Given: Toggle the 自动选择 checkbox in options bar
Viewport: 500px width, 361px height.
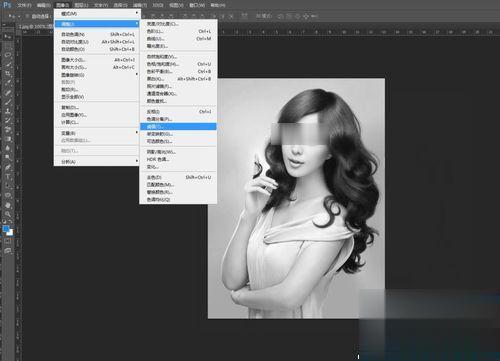Looking at the screenshot, I should point(28,16).
